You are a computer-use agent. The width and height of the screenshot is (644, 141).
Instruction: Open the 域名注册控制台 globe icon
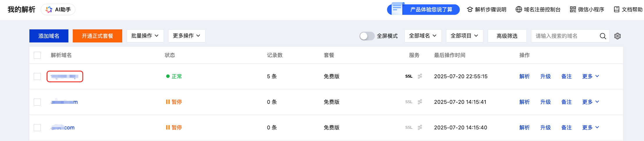point(519,10)
